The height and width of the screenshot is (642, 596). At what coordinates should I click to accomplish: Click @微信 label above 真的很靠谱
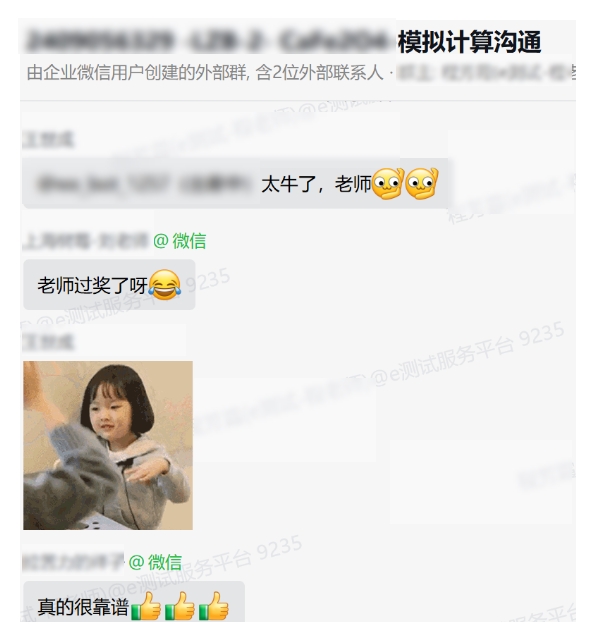click(x=155, y=562)
